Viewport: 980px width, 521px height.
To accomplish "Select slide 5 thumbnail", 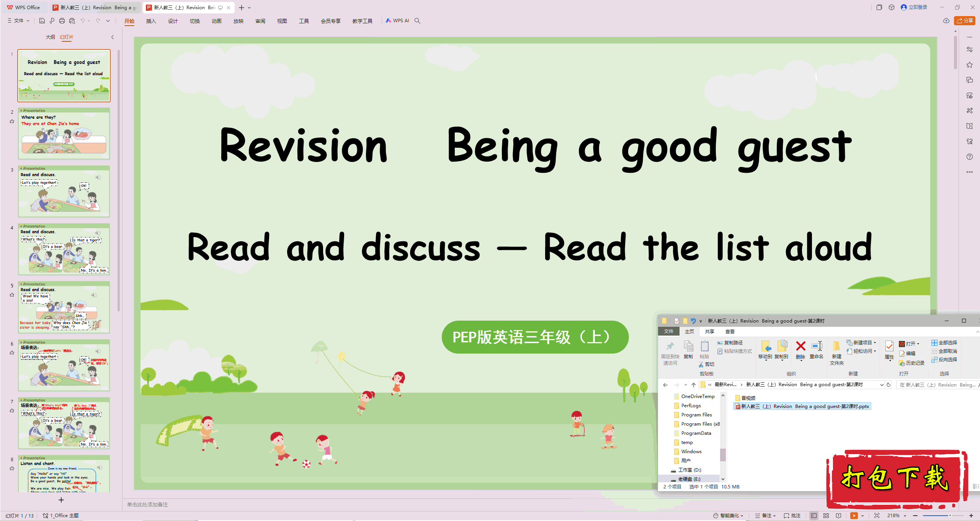I will click(x=64, y=308).
